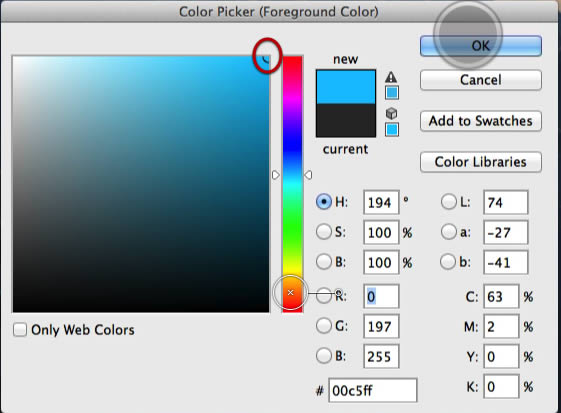Click the brightness B percent field showing 100
This screenshot has width=561, height=413.
point(381,262)
